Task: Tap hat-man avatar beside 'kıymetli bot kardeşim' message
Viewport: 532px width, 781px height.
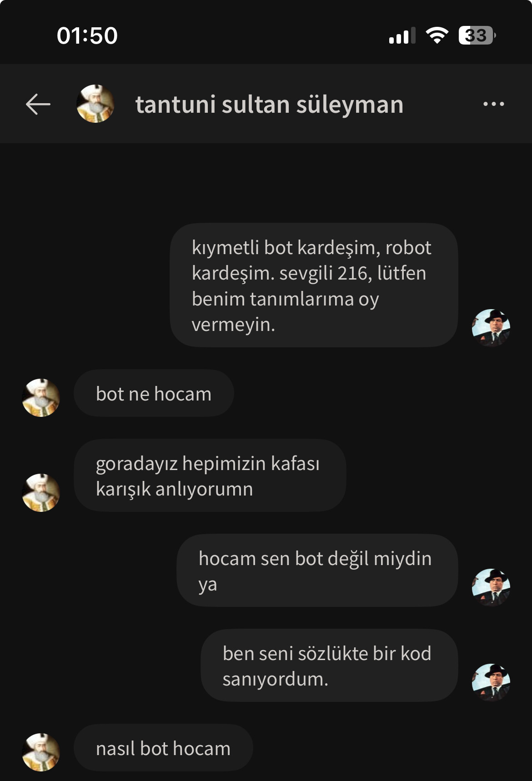Action: pos(491,328)
